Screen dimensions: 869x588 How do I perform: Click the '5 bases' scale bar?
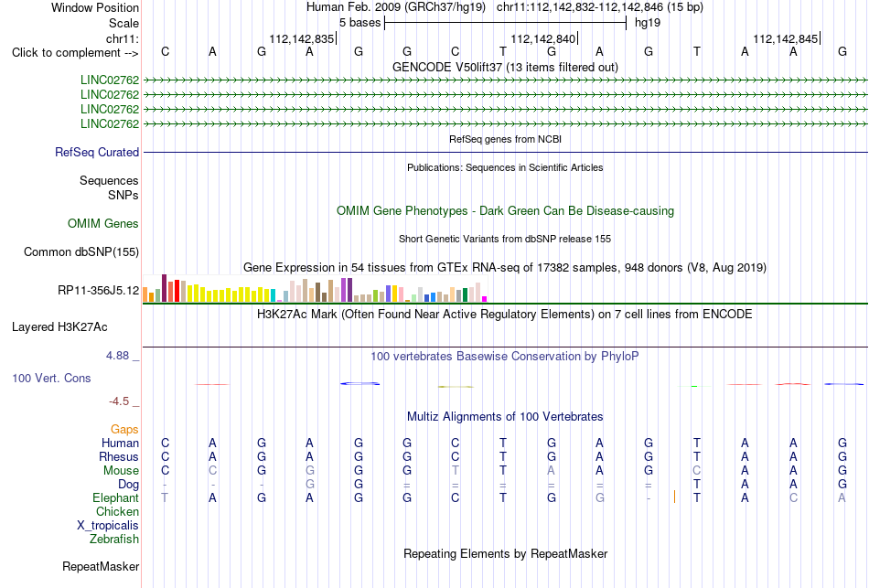505,23
